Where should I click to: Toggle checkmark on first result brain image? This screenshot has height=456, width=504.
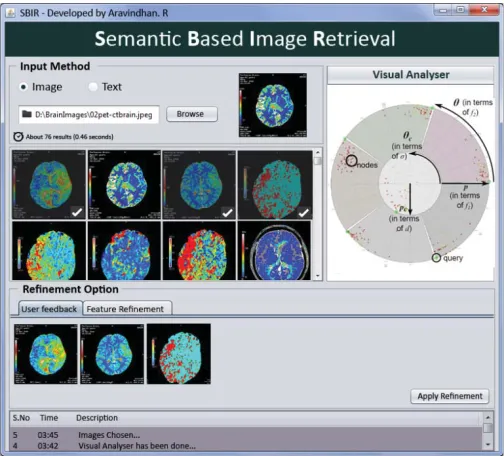click(77, 212)
